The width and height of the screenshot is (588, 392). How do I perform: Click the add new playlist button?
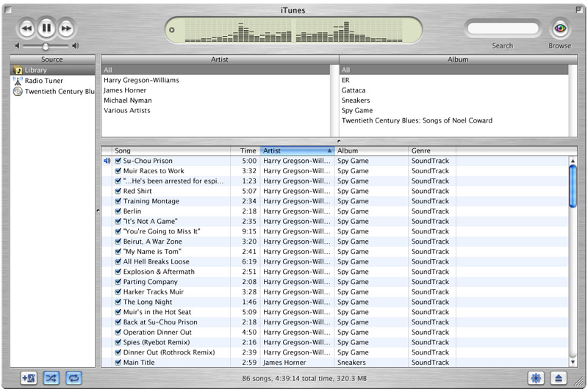[x=29, y=378]
